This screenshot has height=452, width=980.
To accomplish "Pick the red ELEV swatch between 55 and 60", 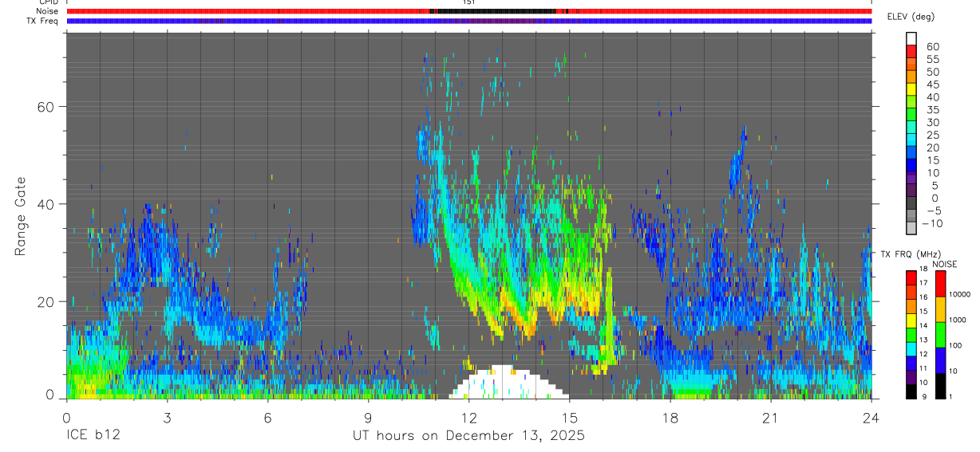I will tap(911, 53).
